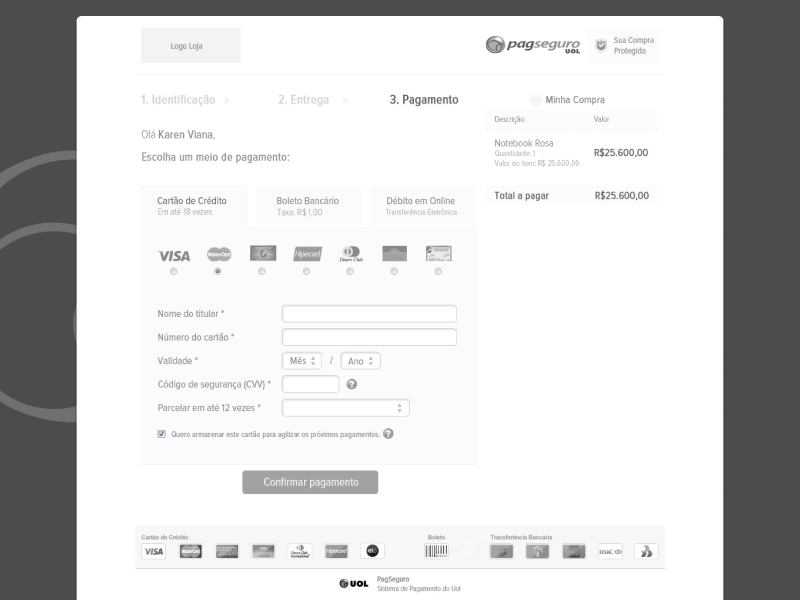Go back to the 1. Identificação step

pos(178,100)
